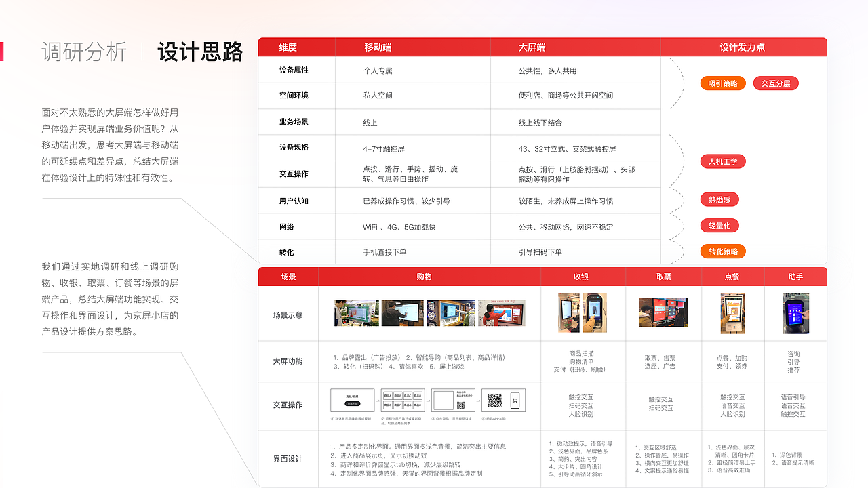Open the 取票 ticket machine photo
Image resolution: width=868 pixels, height=488 pixels.
pyautogui.click(x=663, y=312)
